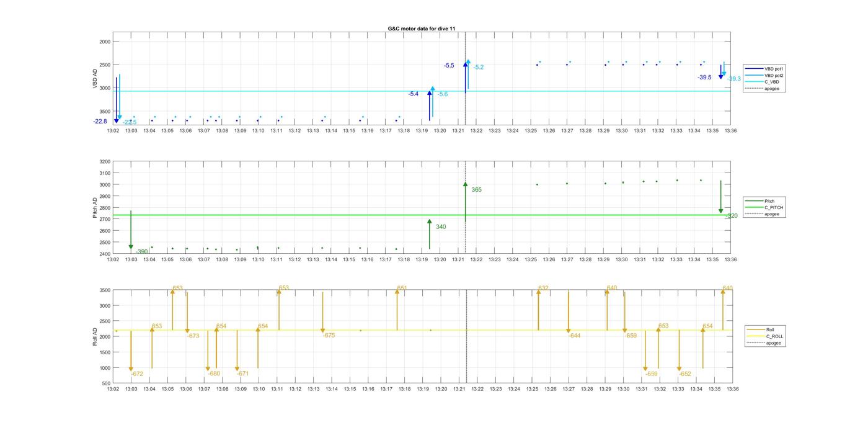This screenshot has height=430, width=868.
Task: Select the '-672' roll annotation
Action: pos(137,374)
